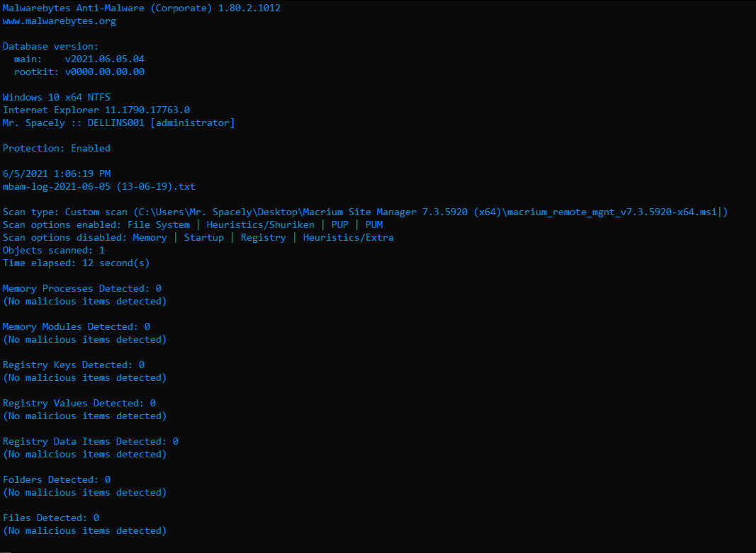This screenshot has width=756, height=553.
Task: Click Memory Processes Detected: 0 line
Action: coord(82,289)
